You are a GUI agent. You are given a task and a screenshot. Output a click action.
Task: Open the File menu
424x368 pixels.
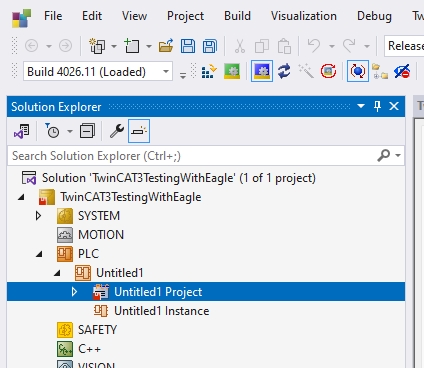53,16
